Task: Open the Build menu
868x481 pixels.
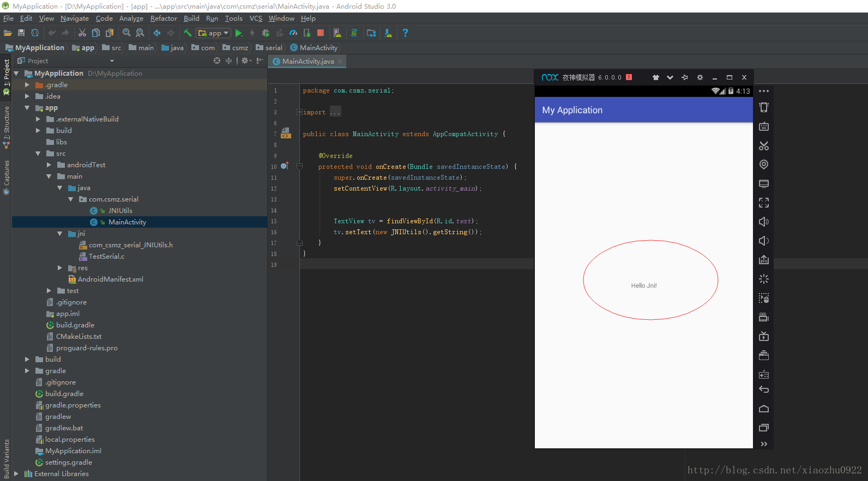Action: (x=191, y=19)
